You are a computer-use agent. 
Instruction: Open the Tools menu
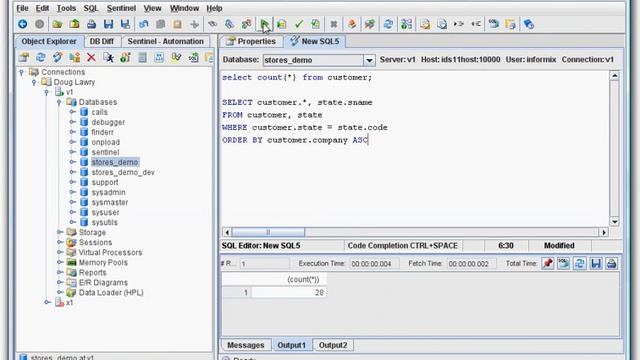(66, 8)
